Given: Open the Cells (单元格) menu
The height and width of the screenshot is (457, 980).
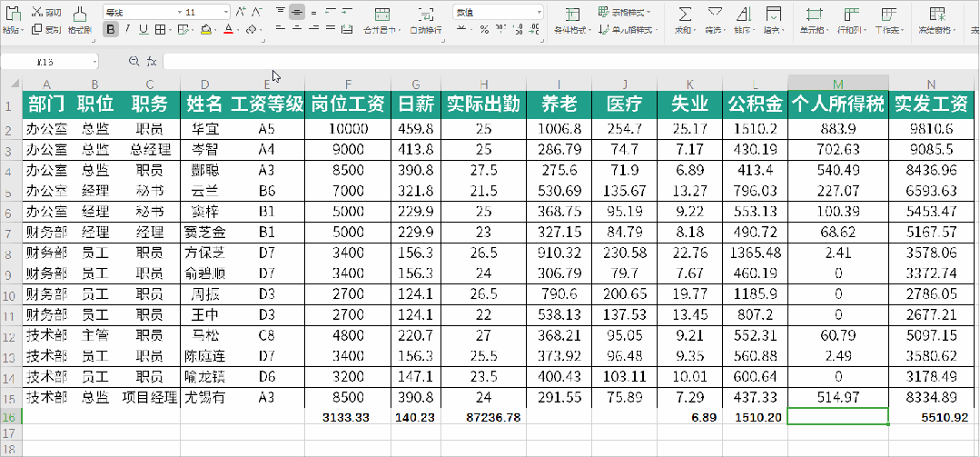Looking at the screenshot, I should click(x=815, y=21).
